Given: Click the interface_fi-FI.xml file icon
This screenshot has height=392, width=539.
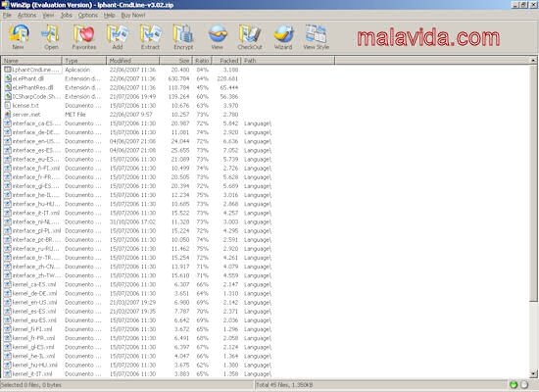Looking at the screenshot, I should pos(8,169).
